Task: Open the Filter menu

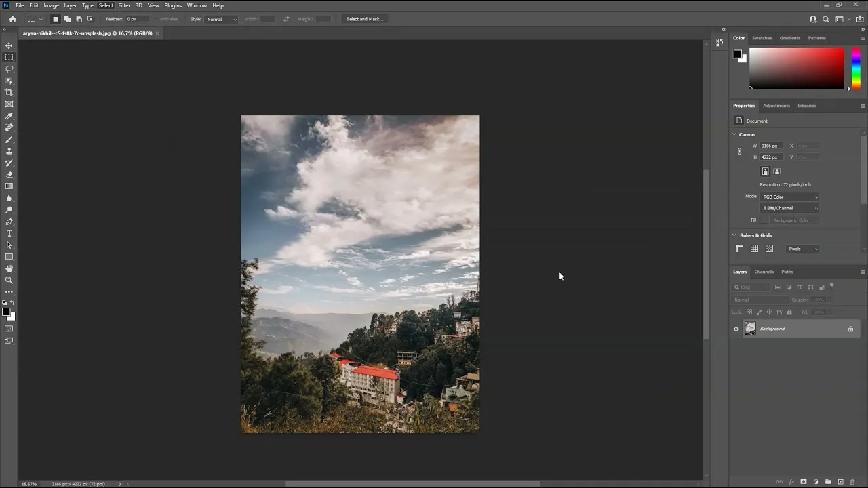Action: pyautogui.click(x=124, y=5)
